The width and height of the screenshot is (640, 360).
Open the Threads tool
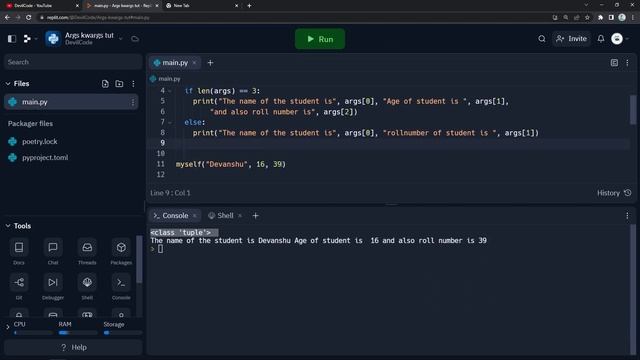pos(87,252)
